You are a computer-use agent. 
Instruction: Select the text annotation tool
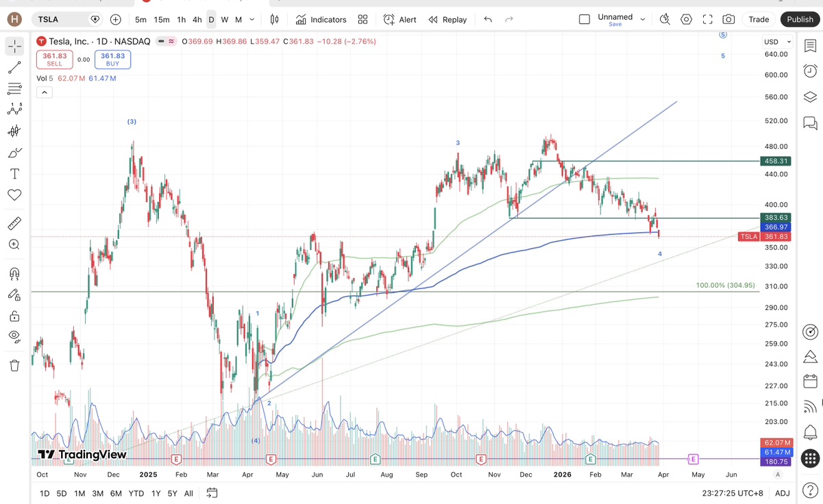(x=14, y=174)
